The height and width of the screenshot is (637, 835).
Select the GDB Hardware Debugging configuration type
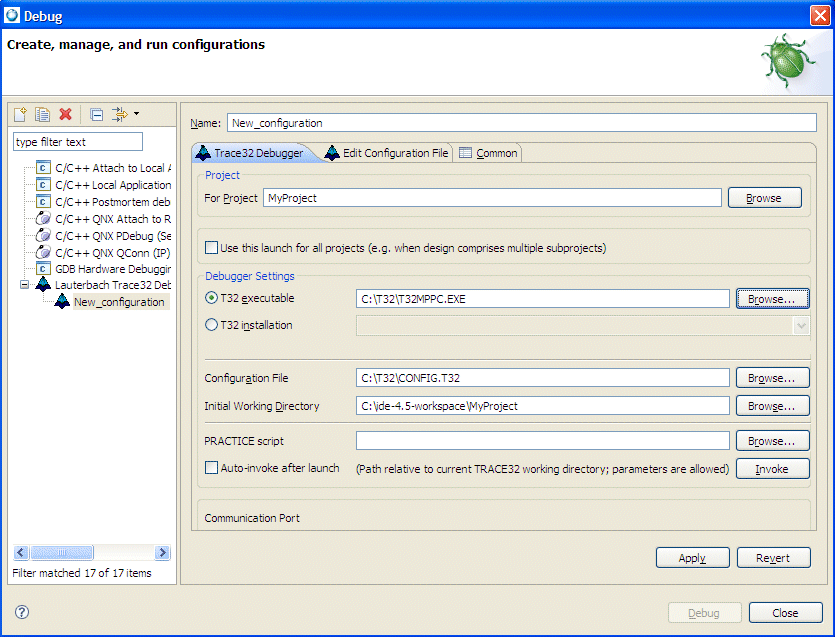pyautogui.click(x=108, y=269)
